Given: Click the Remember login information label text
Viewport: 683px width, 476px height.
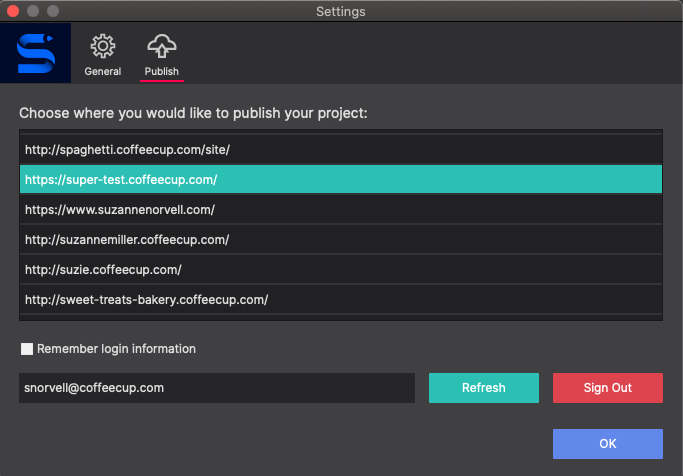Looking at the screenshot, I should [116, 349].
